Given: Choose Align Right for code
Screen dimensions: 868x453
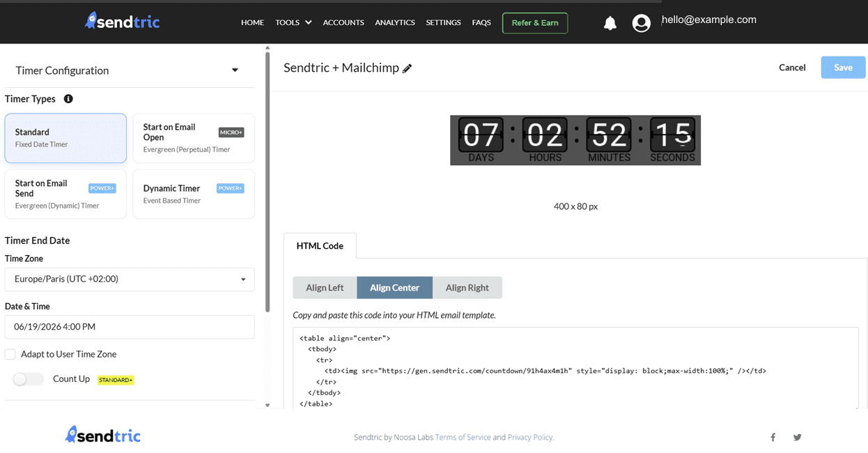Looking at the screenshot, I should tap(467, 288).
